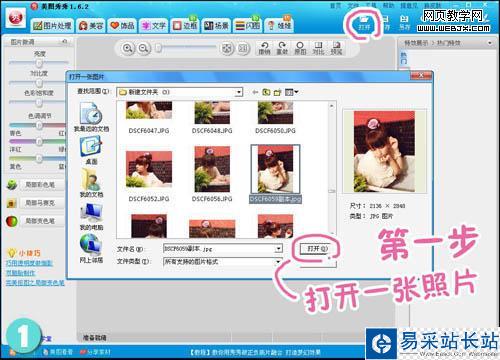Screen dimensions: 500x360
Task: Switch to 闪图 animated image tab
Action: pyautogui.click(x=248, y=25)
